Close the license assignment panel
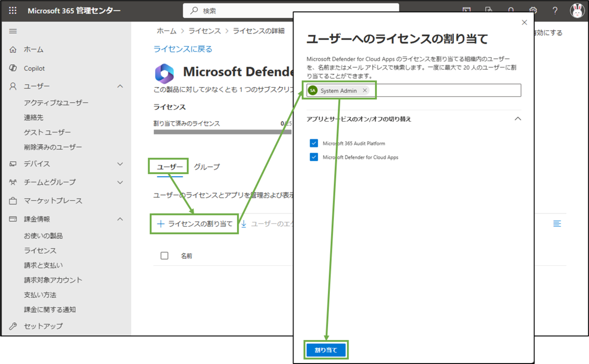The height and width of the screenshot is (364, 589). click(x=524, y=23)
